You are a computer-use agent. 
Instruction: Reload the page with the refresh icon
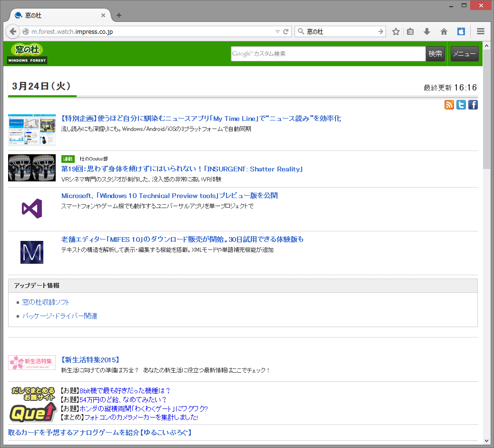pyautogui.click(x=286, y=31)
